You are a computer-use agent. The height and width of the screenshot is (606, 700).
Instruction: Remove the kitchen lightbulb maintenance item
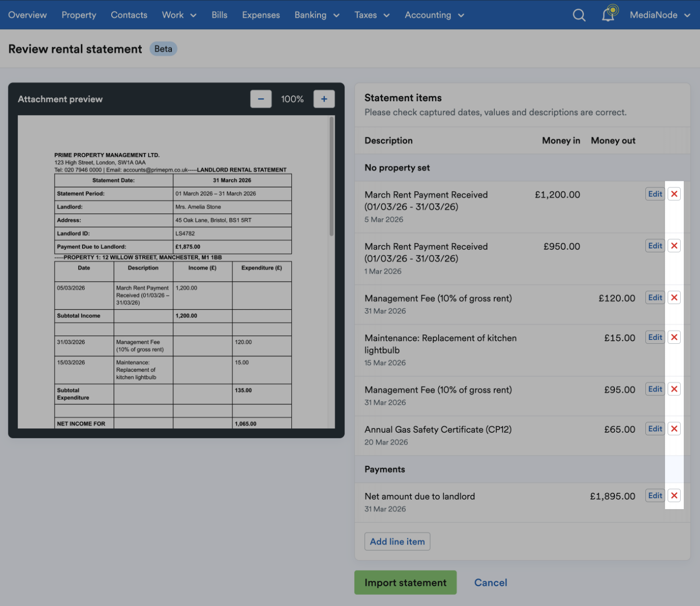[x=674, y=337]
